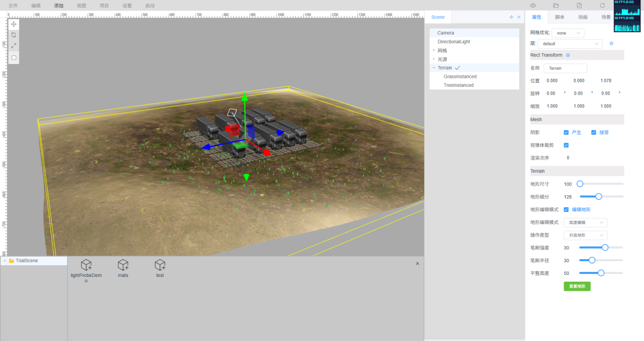The width and height of the screenshot is (644, 341).
Task: Click the green 重置地形 button
Action: [x=577, y=287]
